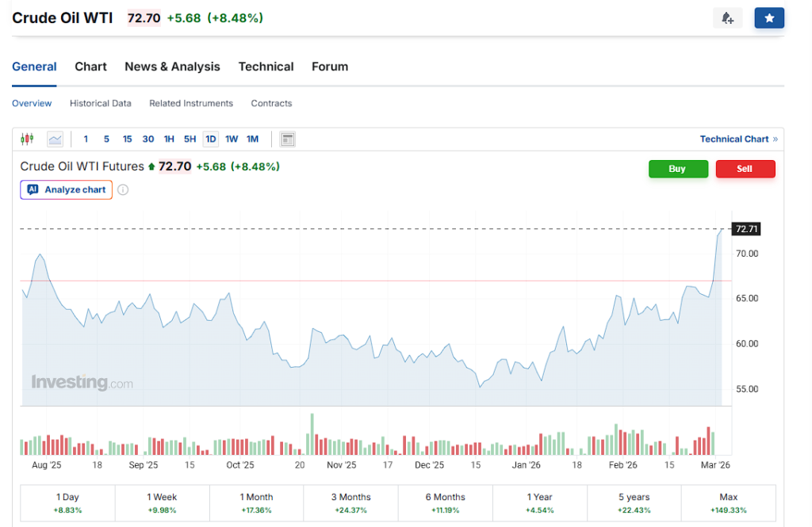The height and width of the screenshot is (527, 812).
Task: Click the create price alert bell icon
Action: click(727, 17)
